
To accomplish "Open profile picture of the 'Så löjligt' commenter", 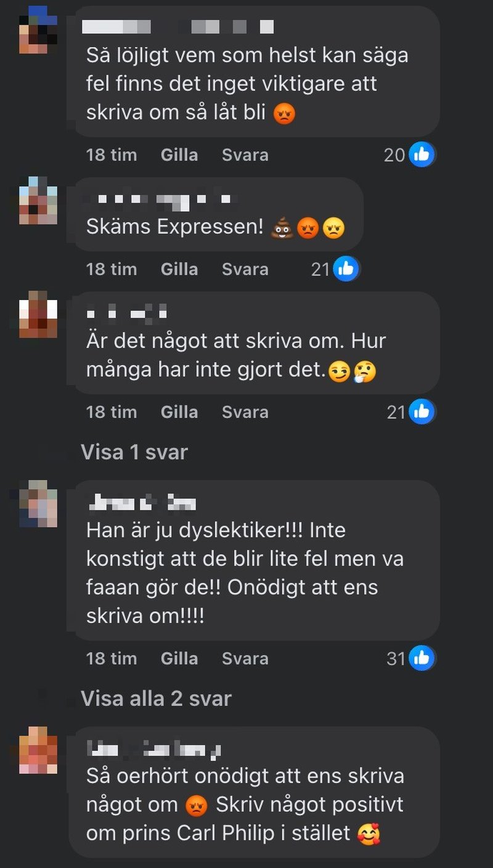I will (x=38, y=29).
